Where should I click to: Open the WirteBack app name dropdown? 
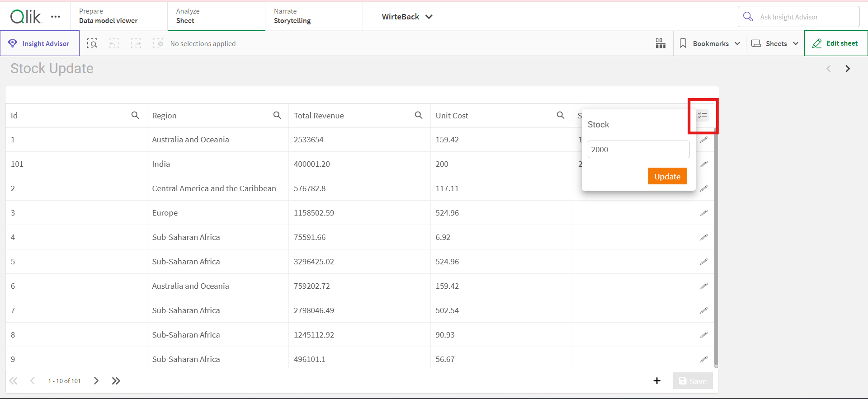(407, 17)
